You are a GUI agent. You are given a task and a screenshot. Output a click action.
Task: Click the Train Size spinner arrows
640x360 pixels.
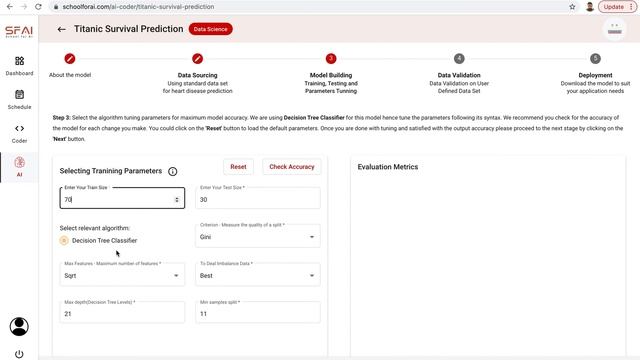pyautogui.click(x=177, y=200)
